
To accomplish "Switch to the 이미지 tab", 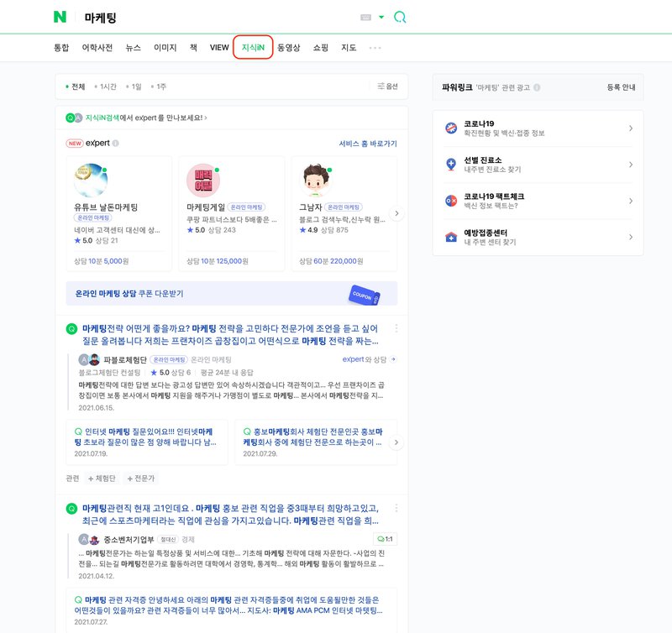I will point(165,48).
